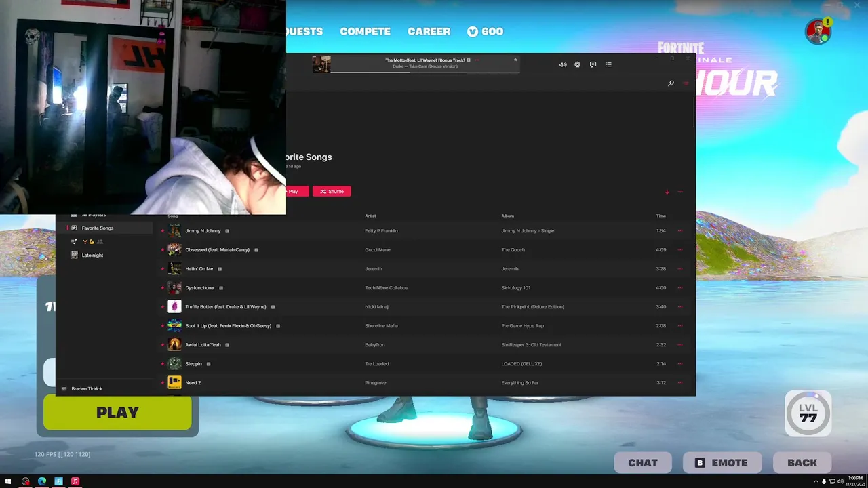Click artist Fetty P Franklin
This screenshot has height=488, width=868.
[x=381, y=231]
